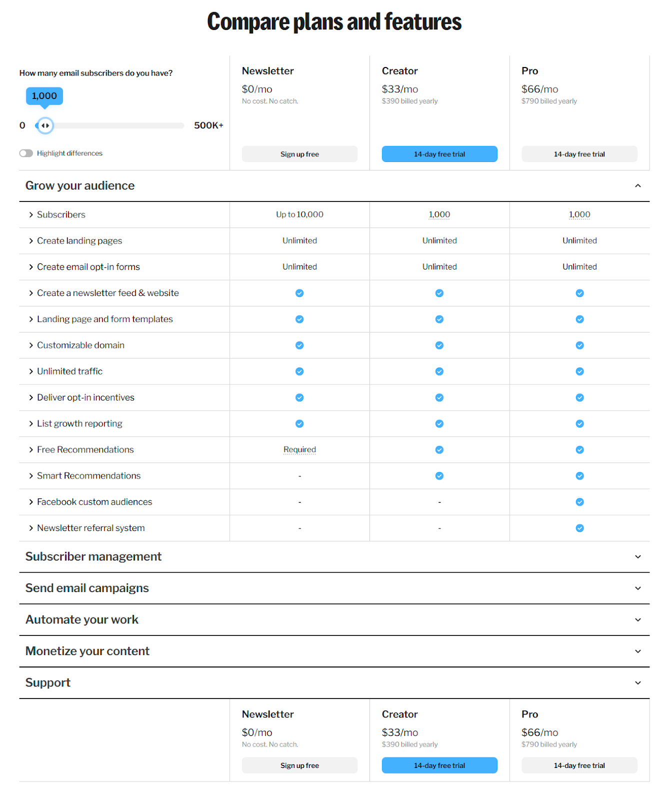This screenshot has height=800, width=672.
Task: Click Creator checkmark for Smart Recommendations
Action: (439, 476)
